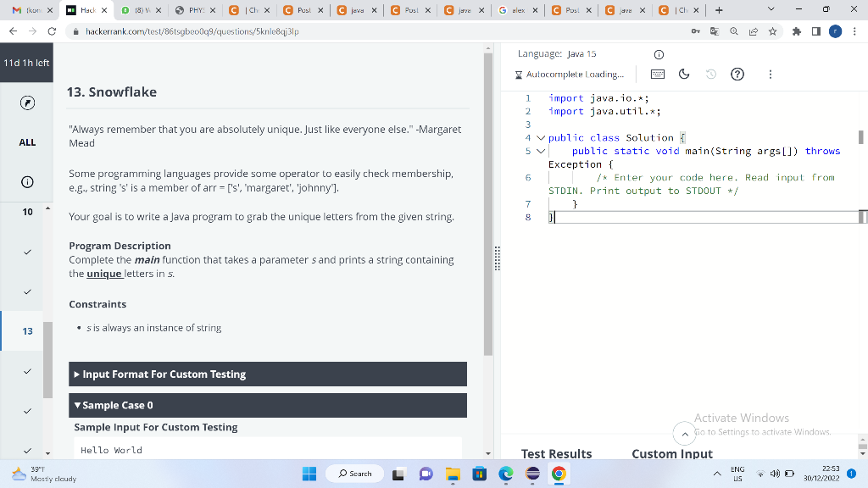Open the editor's three-dot options menu
868x488 pixels.
[x=770, y=74]
